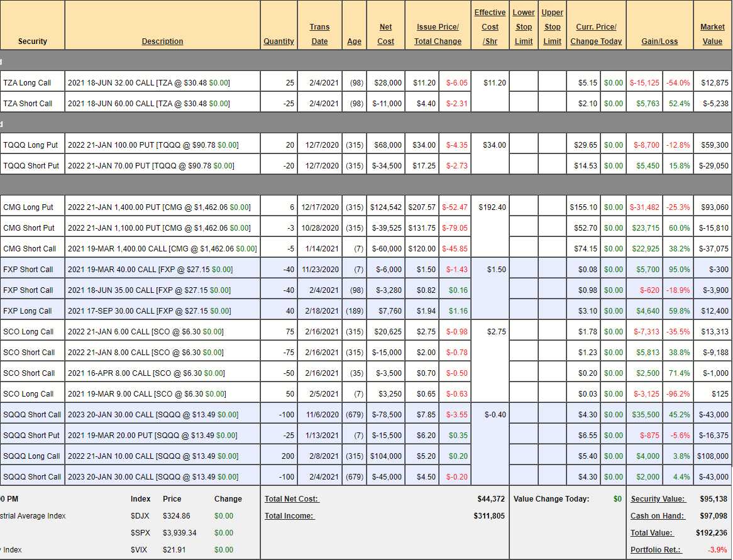Click the Issue Price/Total Change header

438,34
